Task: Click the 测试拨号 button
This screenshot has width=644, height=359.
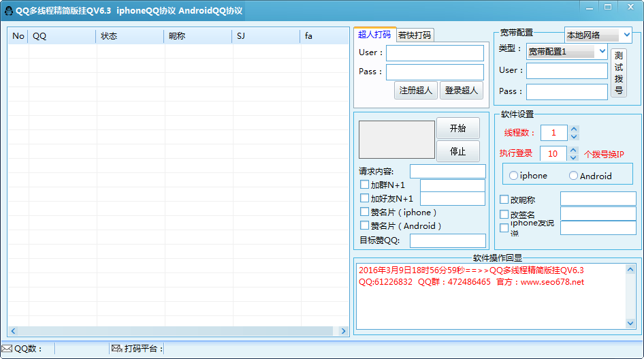Action: pyautogui.click(x=618, y=73)
